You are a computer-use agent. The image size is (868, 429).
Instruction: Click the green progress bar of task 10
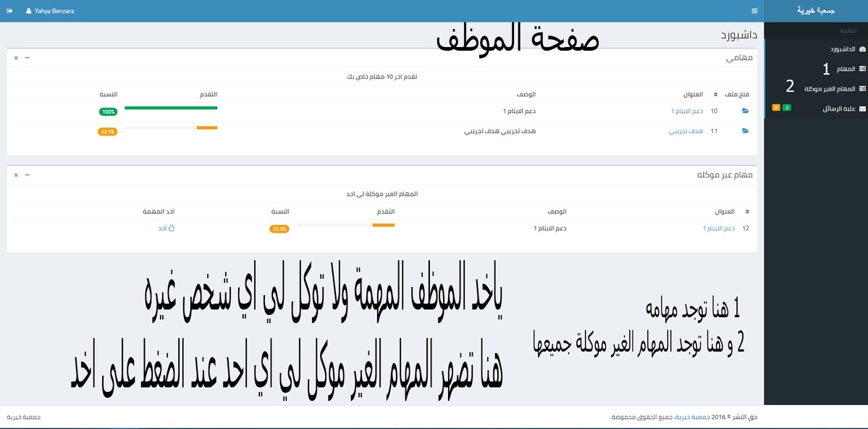(171, 107)
